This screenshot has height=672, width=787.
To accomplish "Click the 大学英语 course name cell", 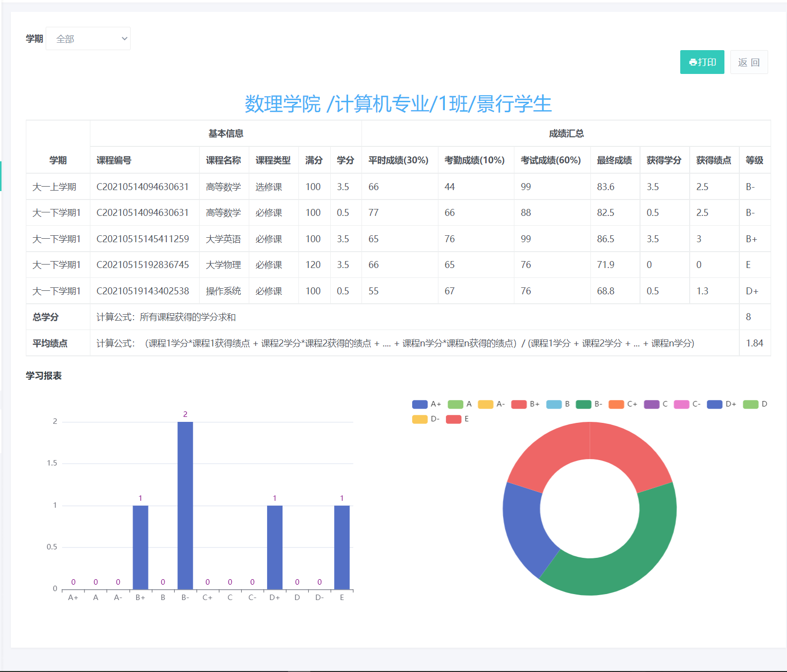I will coord(223,239).
